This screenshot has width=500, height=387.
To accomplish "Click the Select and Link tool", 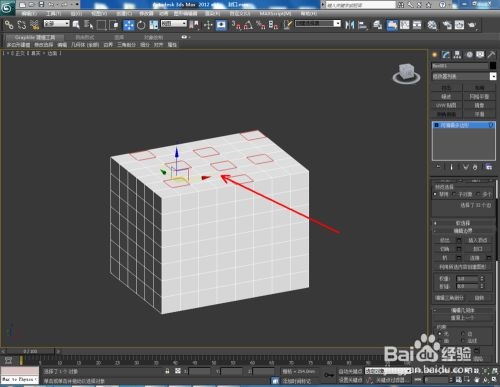I will coord(9,25).
